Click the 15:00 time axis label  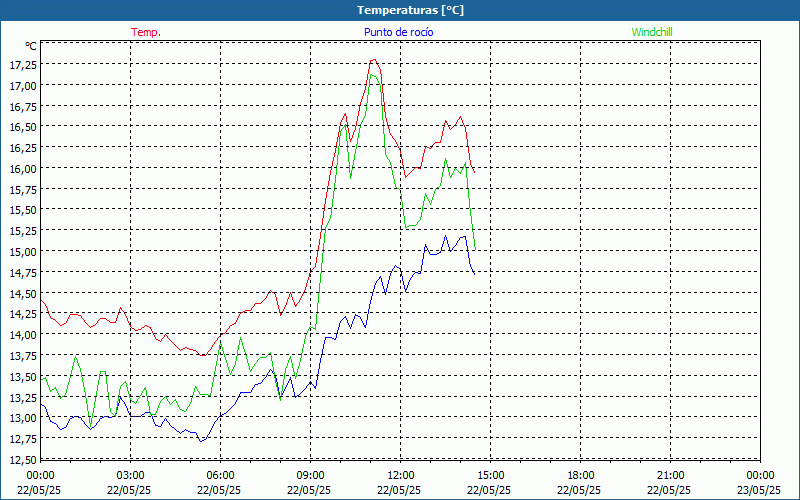click(x=490, y=476)
